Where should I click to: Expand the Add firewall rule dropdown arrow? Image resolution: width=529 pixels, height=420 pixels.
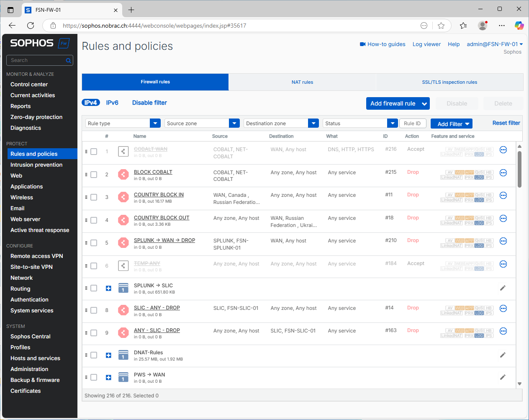point(424,103)
